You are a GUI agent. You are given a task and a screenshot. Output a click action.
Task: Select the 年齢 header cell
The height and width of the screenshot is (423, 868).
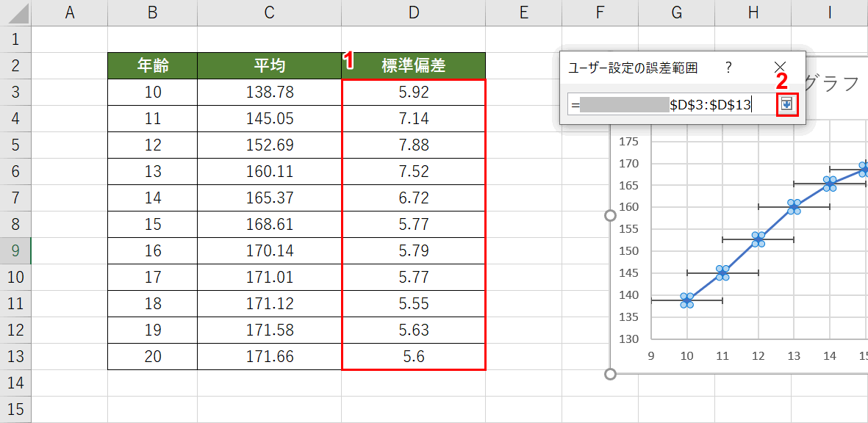pos(151,65)
